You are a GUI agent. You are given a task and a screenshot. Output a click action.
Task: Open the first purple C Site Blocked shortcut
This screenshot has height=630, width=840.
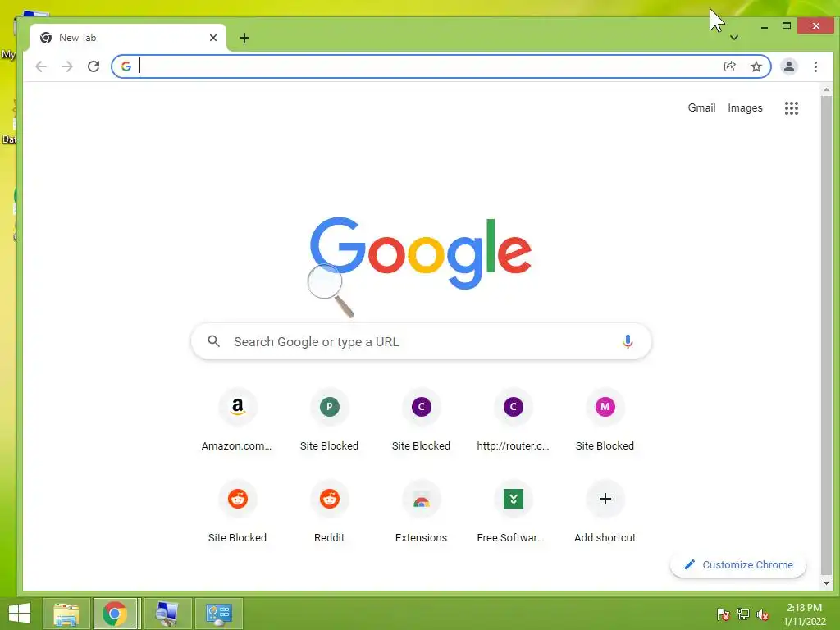(421, 422)
